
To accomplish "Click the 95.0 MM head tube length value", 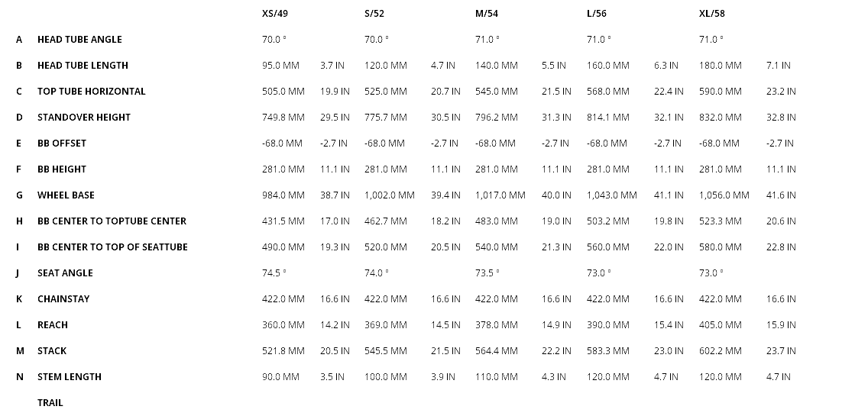I will pos(280,66).
